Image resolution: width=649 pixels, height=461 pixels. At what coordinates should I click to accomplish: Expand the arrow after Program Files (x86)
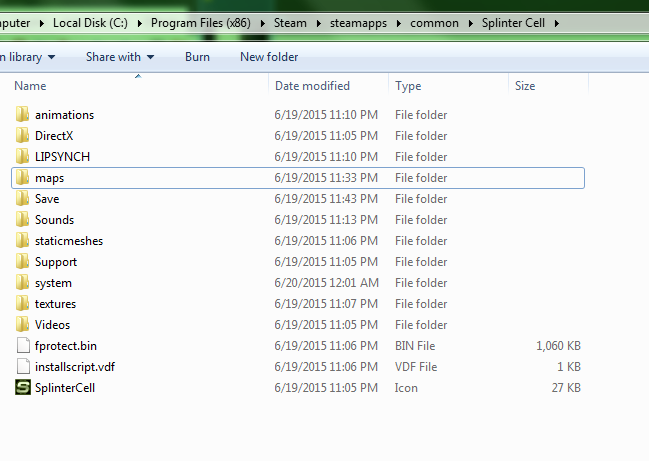(262, 23)
